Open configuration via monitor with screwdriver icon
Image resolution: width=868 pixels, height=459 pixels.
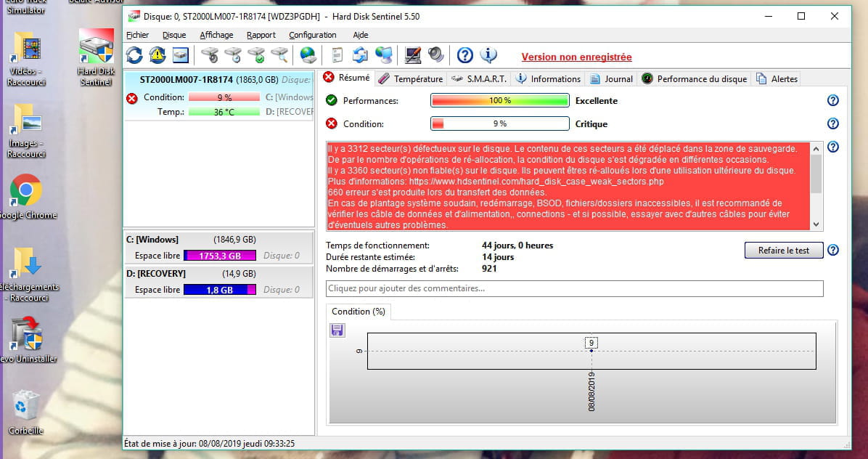412,54
